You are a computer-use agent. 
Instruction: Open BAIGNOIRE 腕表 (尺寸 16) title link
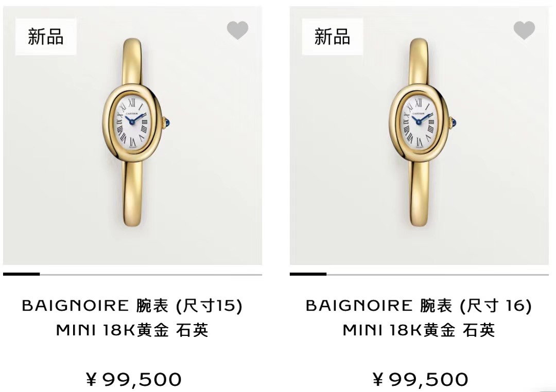click(x=419, y=306)
